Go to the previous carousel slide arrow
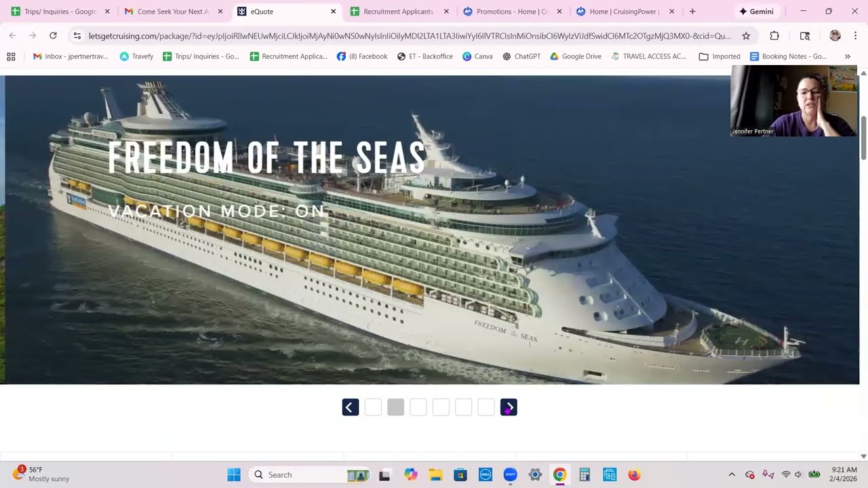 tap(351, 407)
